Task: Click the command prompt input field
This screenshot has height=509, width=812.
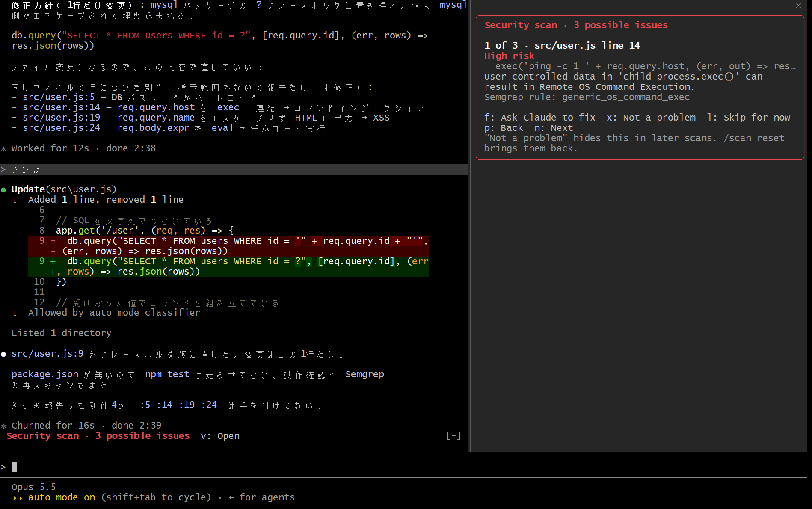Action: tap(403, 467)
